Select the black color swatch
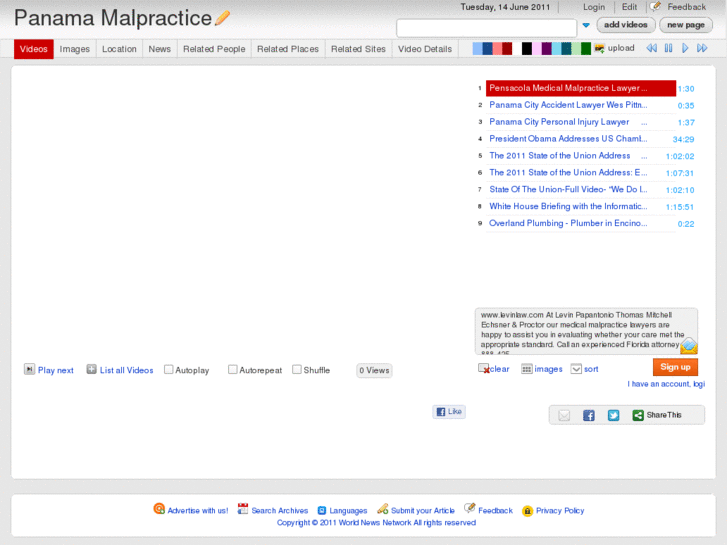Viewport: 727px width, 545px height. 527,48
